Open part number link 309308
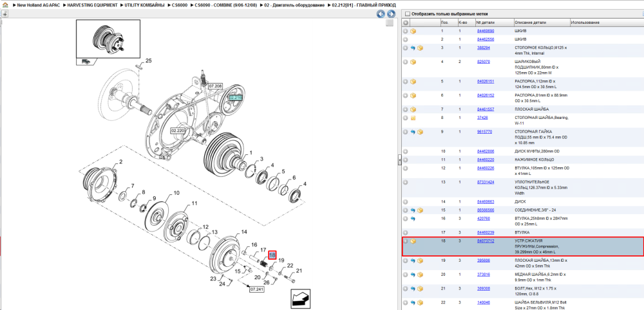The height and width of the screenshot is (310, 644). click(x=484, y=288)
